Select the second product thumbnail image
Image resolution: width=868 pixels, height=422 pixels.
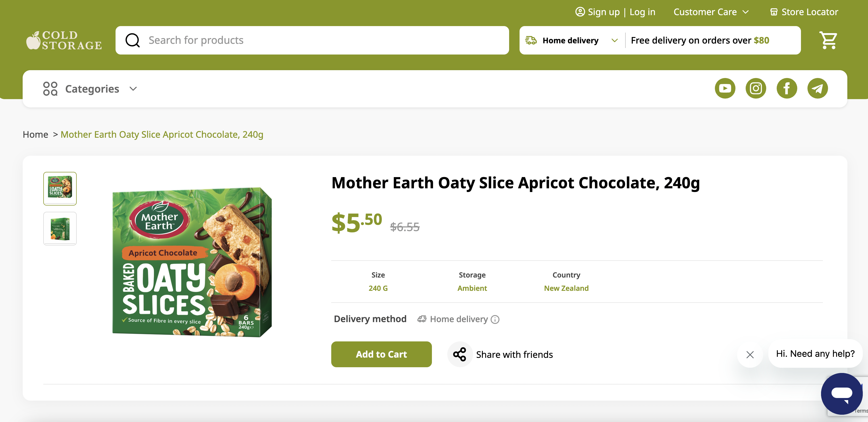coord(60,228)
